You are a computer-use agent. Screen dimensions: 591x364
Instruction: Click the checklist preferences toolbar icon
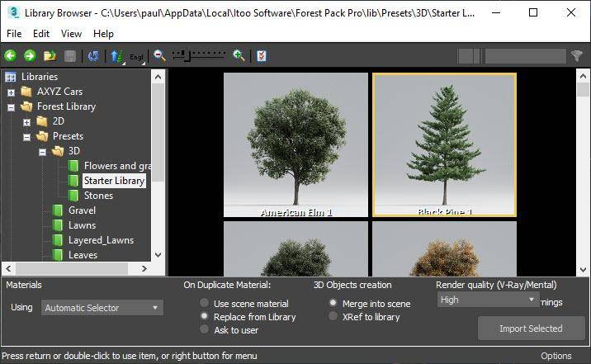click(262, 56)
